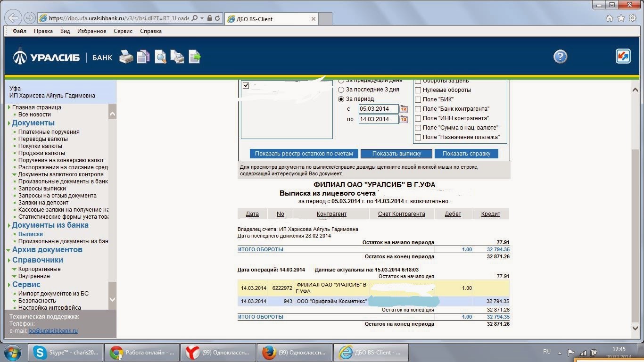
Task: Click the browser forward arrow button
Action: pyautogui.click(x=29, y=18)
